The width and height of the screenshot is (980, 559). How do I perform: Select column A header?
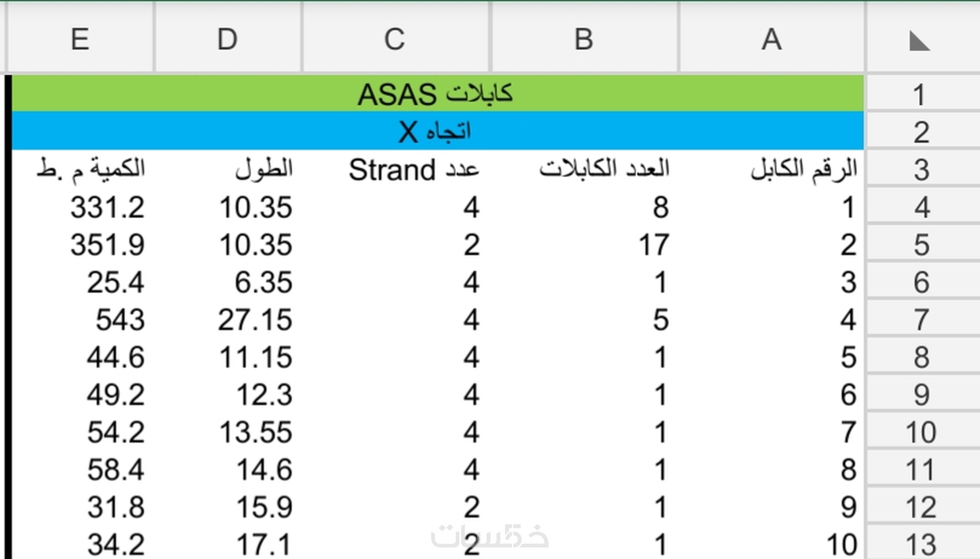pyautogui.click(x=772, y=40)
